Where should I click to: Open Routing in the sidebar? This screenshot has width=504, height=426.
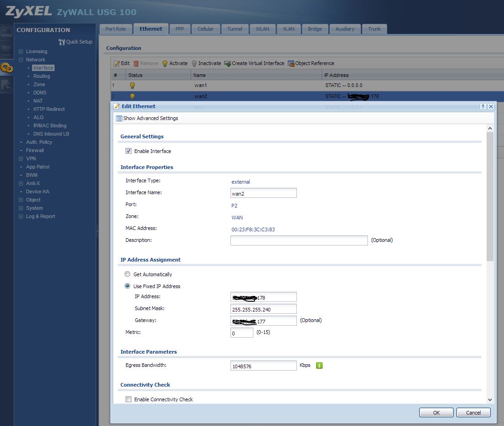coord(42,76)
